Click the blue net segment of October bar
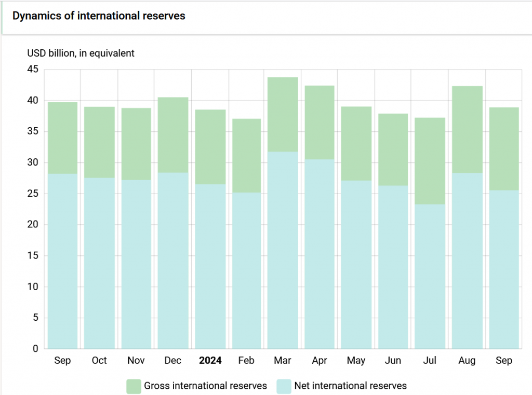 click(x=99, y=262)
